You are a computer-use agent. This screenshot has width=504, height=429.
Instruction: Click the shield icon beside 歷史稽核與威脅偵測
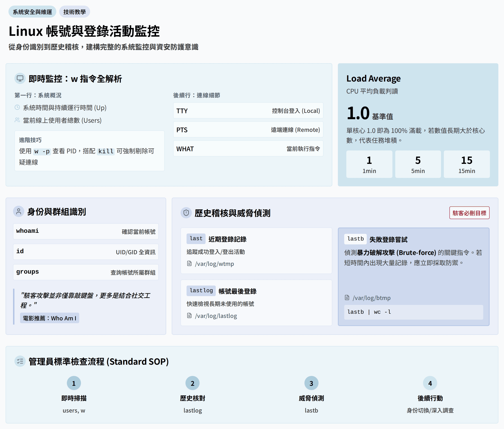(186, 213)
